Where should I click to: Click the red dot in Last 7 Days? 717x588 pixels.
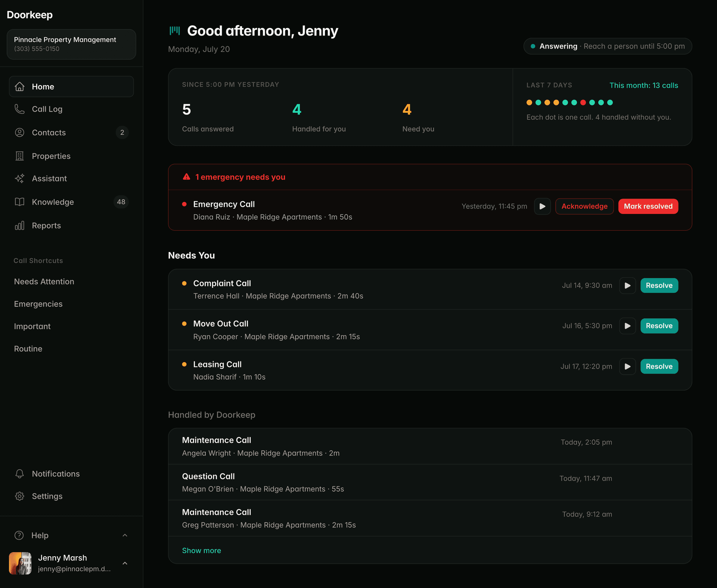(583, 102)
